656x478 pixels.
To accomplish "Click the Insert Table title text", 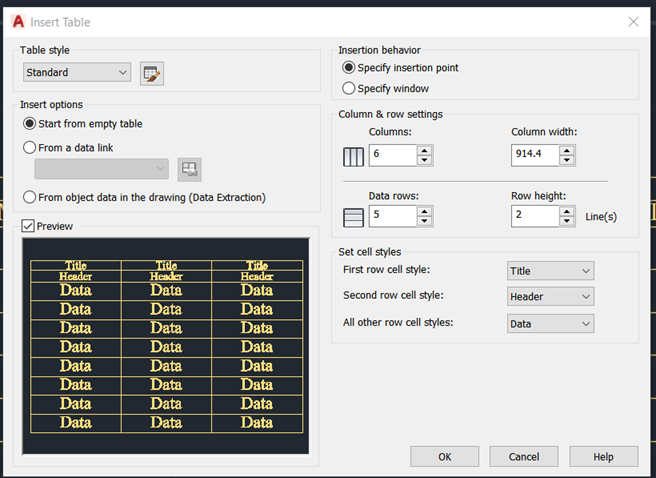I will coord(60,22).
